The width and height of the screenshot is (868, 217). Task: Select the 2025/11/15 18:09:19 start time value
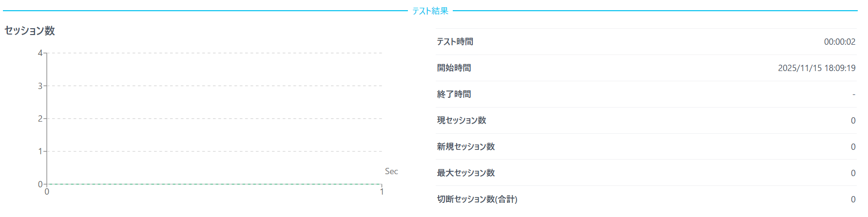pos(816,68)
